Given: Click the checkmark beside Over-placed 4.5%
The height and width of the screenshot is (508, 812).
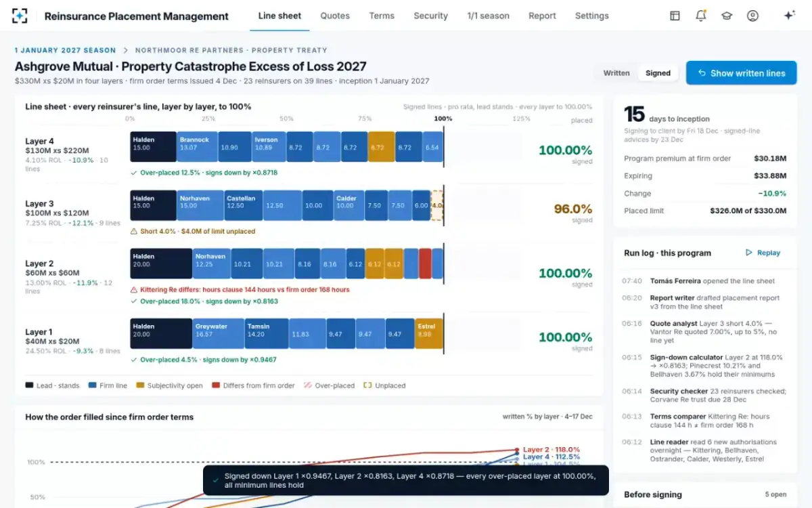Looking at the screenshot, I should (x=133, y=360).
